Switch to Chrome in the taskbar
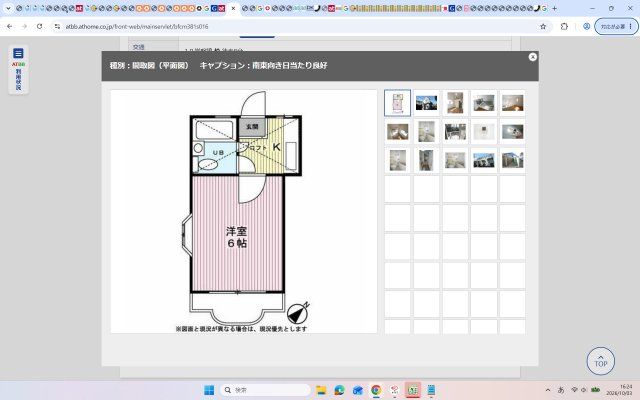 tap(376, 390)
